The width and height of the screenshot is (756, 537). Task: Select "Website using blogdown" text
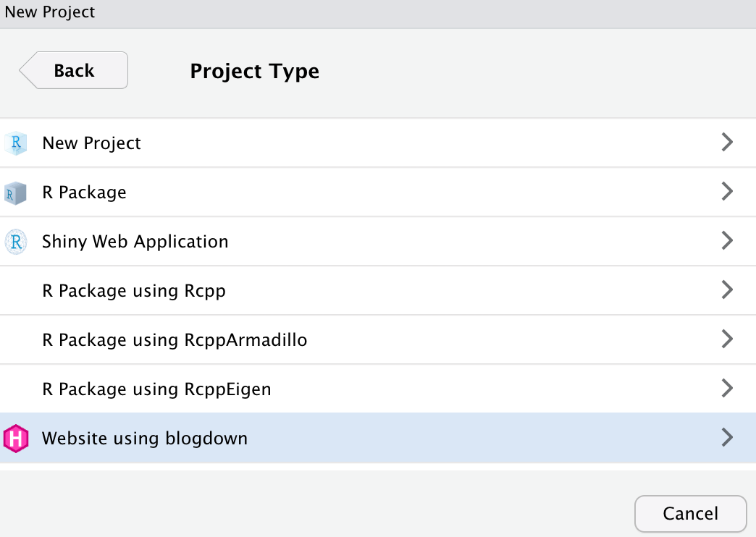145,438
